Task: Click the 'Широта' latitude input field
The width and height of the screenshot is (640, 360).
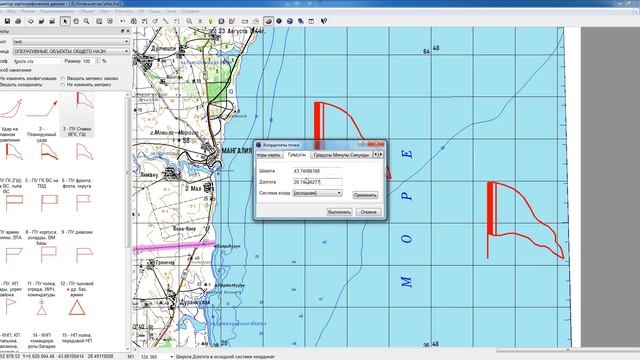Action: [x=318, y=171]
